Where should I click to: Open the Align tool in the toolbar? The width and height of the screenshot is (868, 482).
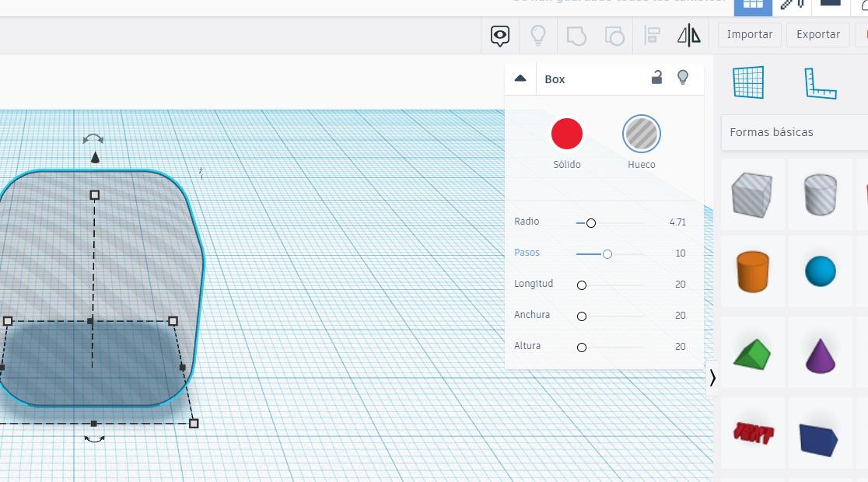[652, 36]
